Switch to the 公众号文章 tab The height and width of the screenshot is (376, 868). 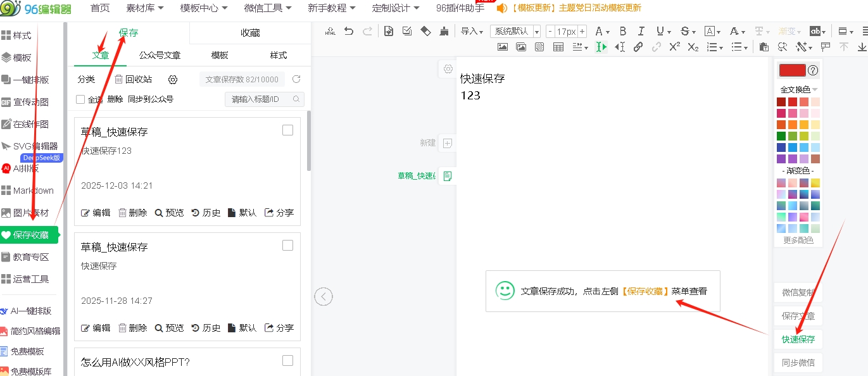pyautogui.click(x=160, y=55)
